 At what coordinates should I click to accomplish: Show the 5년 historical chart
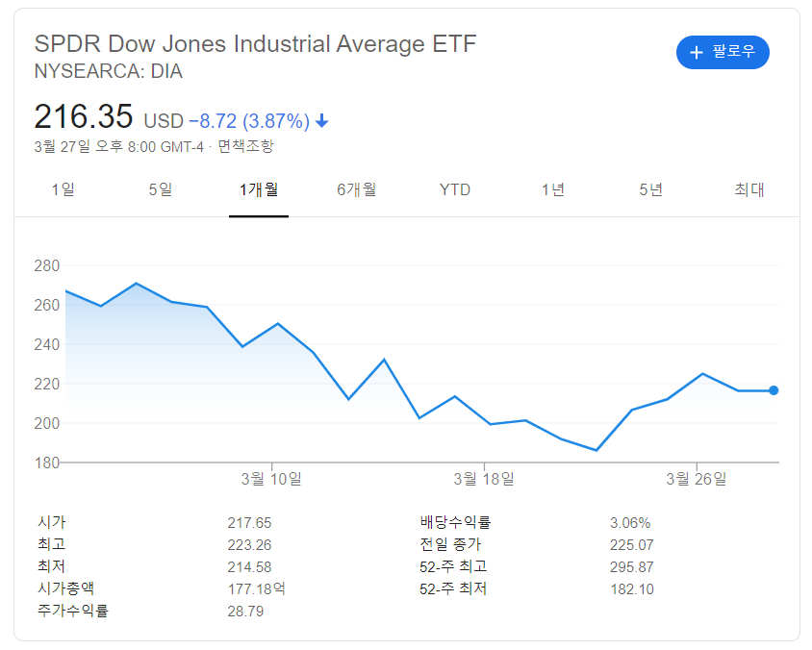(x=650, y=189)
